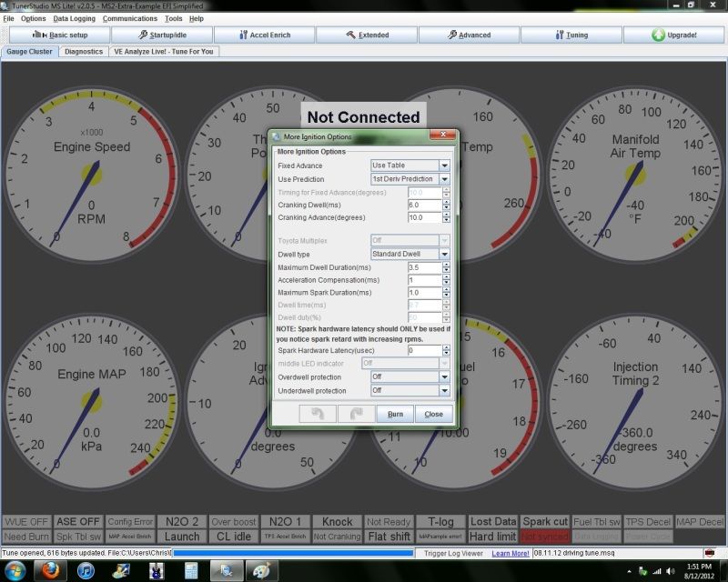Click the Trigger Log Viewer label

[x=453, y=553]
